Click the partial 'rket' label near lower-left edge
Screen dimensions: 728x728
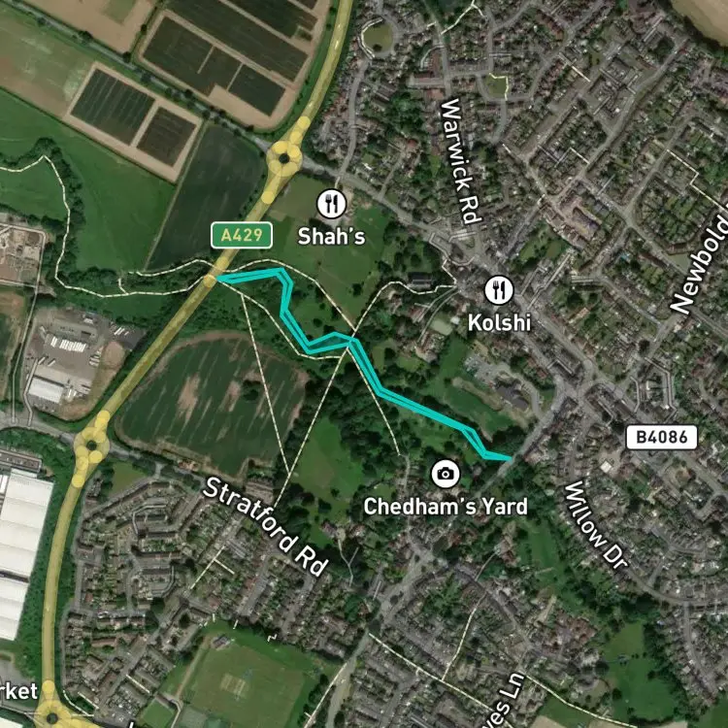click(18, 691)
